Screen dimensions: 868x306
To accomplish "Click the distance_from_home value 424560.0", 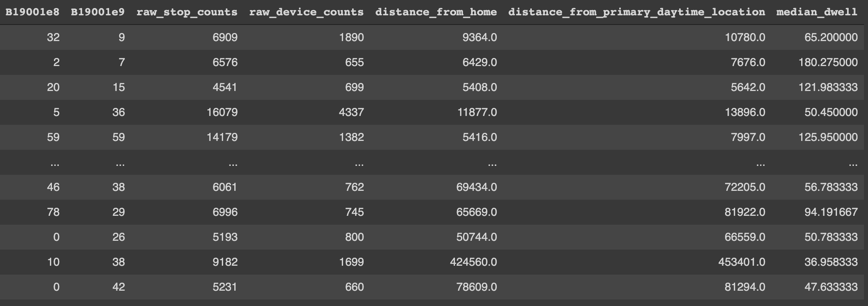I will coord(473,262).
